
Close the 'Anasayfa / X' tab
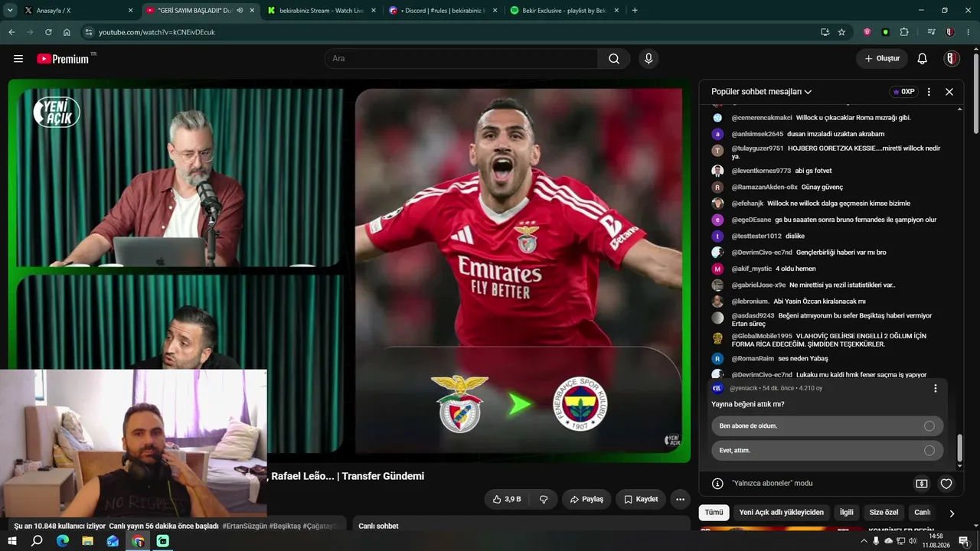click(130, 11)
